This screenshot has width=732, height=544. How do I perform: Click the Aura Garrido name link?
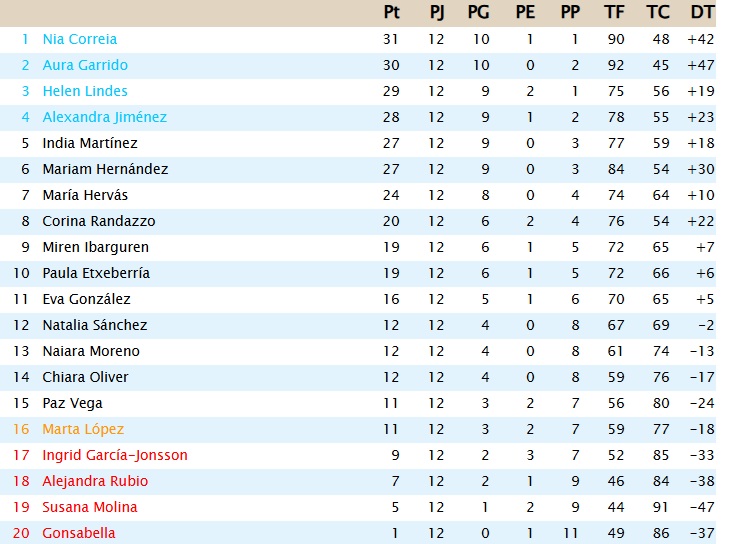tap(85, 65)
